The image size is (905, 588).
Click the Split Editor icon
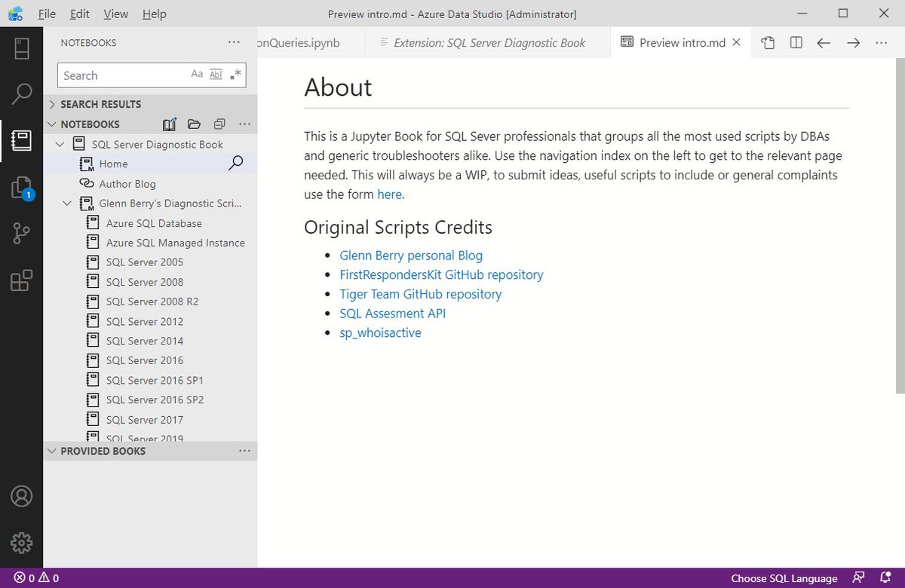tap(796, 43)
